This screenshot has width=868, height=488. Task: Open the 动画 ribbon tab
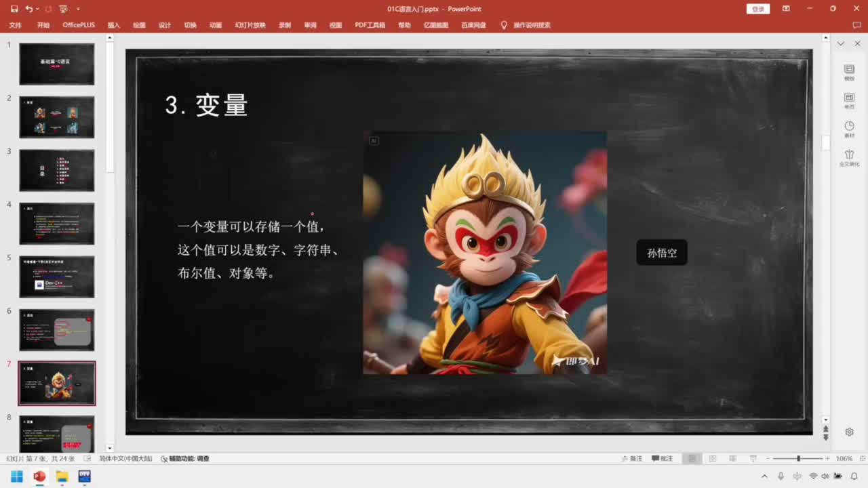(x=216, y=25)
